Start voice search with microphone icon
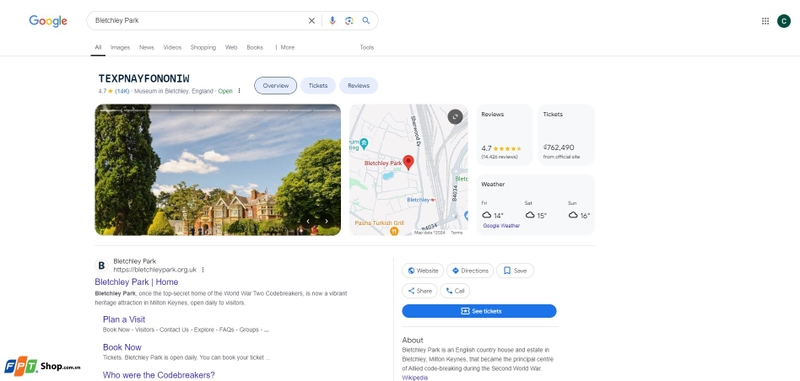The height and width of the screenshot is (381, 800). pos(332,21)
